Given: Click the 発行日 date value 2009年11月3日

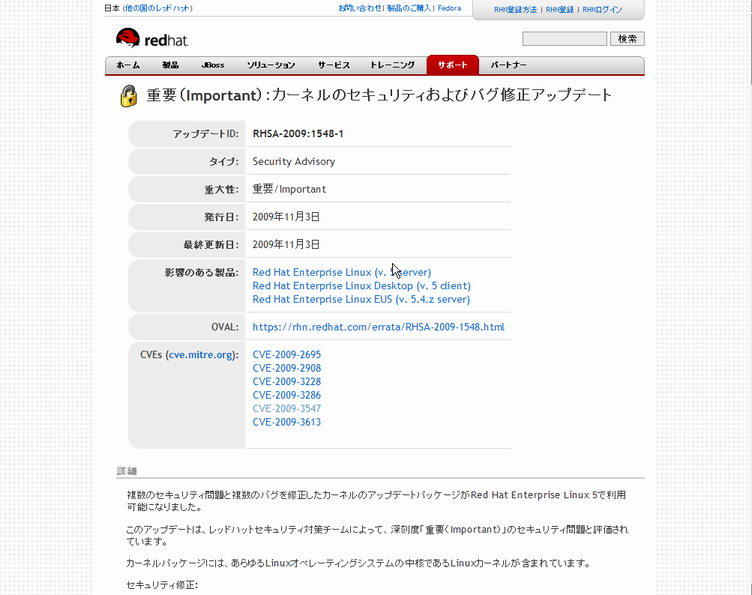Looking at the screenshot, I should (x=286, y=217).
